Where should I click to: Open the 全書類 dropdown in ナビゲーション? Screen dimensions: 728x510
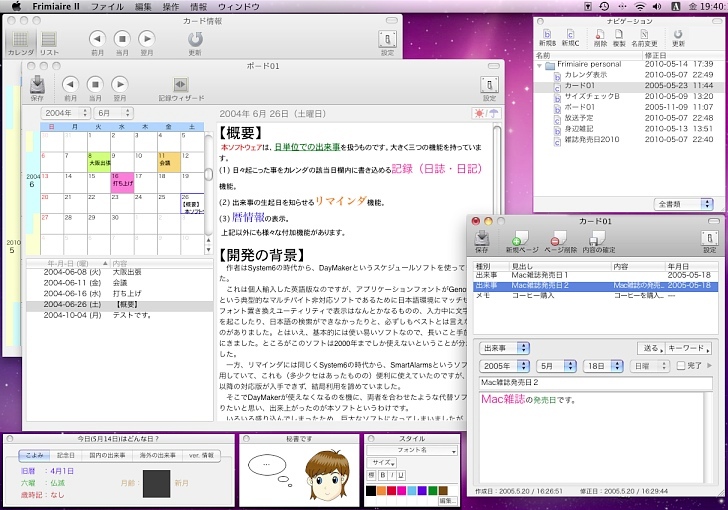[686, 203]
